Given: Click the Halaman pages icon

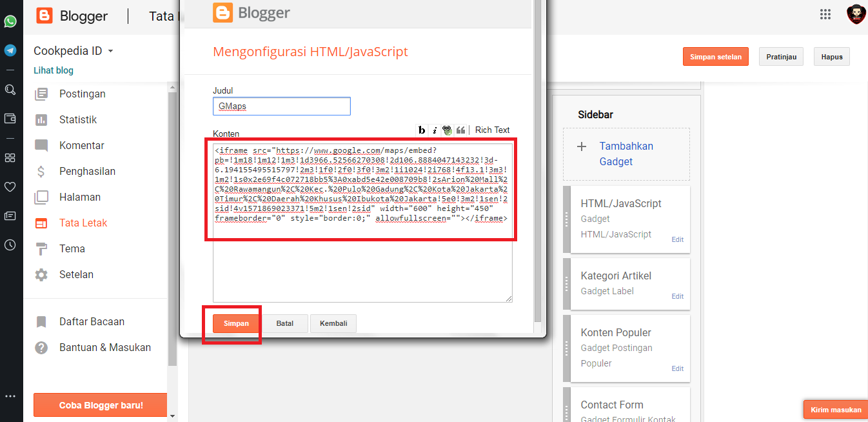Looking at the screenshot, I should 41,197.
